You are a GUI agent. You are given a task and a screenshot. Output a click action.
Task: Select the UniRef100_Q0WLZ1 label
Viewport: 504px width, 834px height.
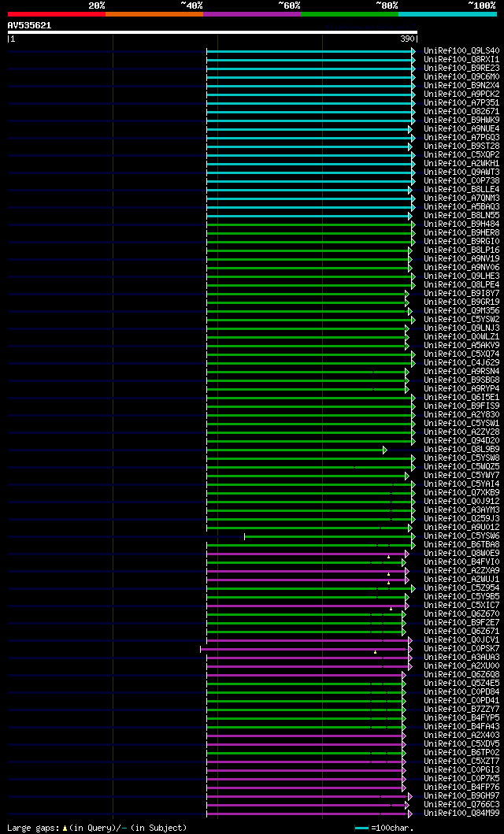click(462, 337)
